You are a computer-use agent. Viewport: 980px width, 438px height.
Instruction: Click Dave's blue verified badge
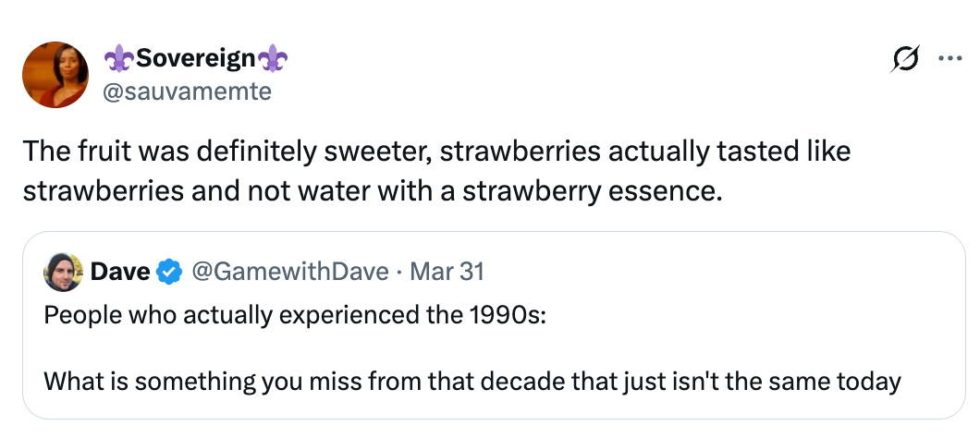tap(168, 272)
